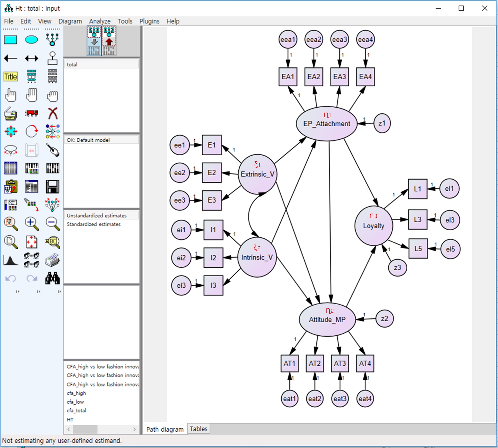Select the move objects truck tool

(x=31, y=114)
